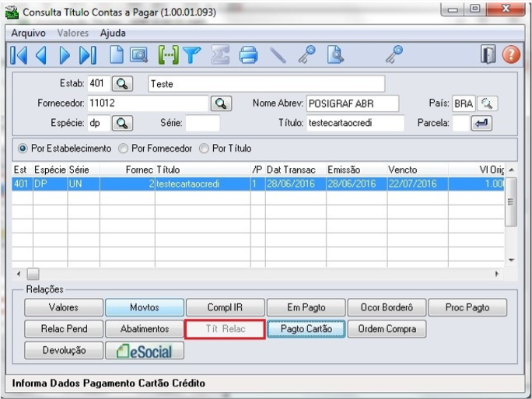Click the Estab code field 401
The image size is (532, 399).
click(x=99, y=83)
